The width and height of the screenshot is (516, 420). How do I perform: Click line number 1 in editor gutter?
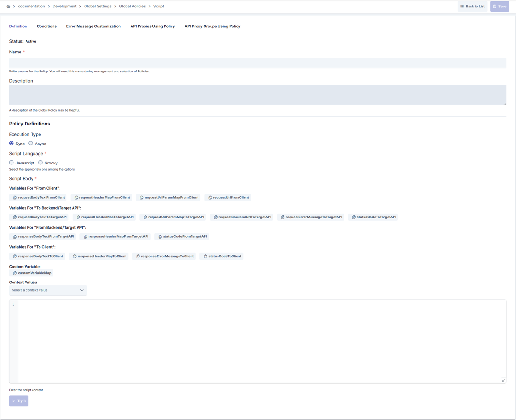[x=13, y=305]
